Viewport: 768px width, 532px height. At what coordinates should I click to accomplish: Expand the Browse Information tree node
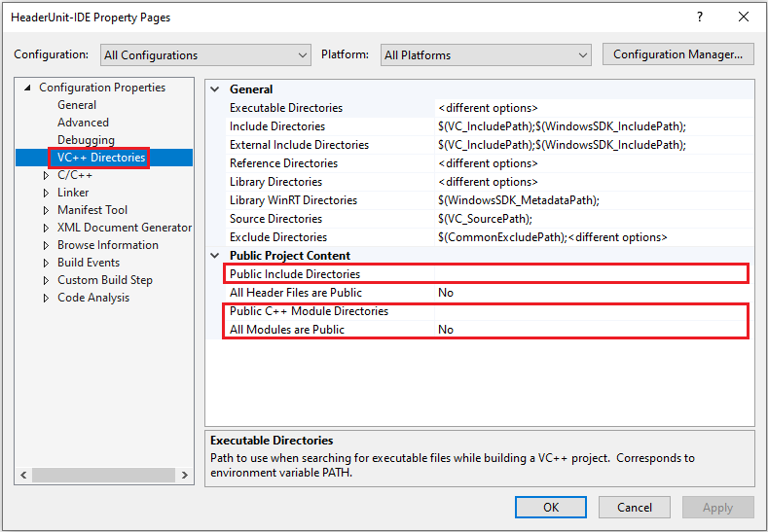click(46, 245)
